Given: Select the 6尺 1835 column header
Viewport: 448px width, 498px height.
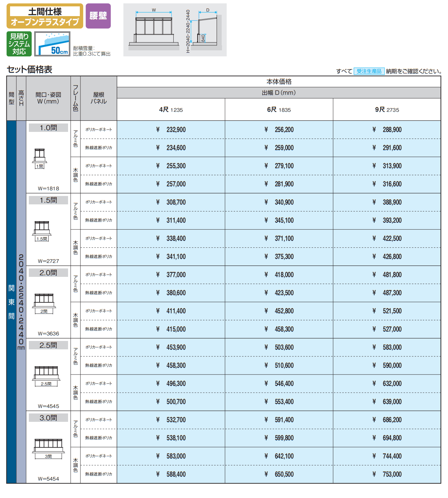Looking at the screenshot, I should (279, 110).
